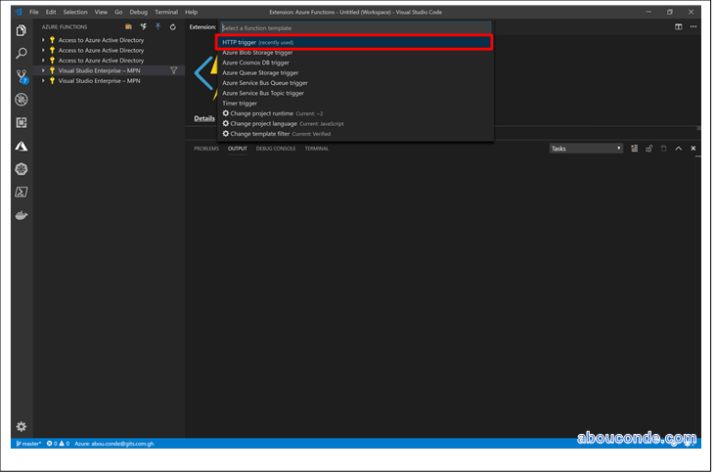Open the Docker view icon
Screen dimensions: 714x473
(x=21, y=215)
